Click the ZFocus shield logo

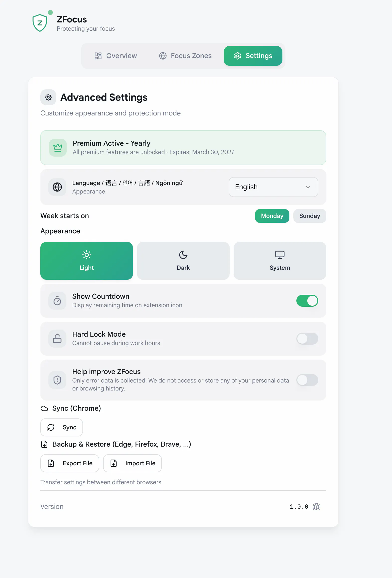point(40,23)
